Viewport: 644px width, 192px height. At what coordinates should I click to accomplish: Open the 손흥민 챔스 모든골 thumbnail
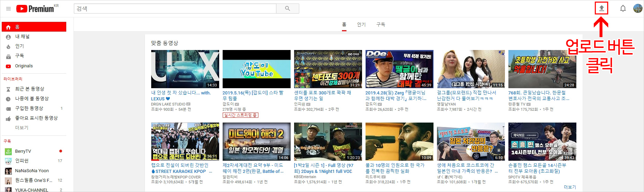point(542,141)
